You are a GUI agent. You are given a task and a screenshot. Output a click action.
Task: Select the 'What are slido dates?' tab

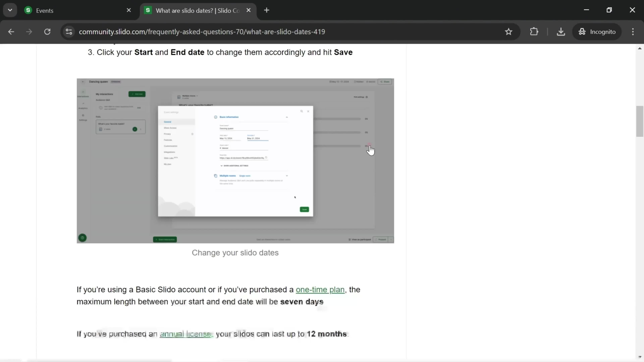pyautogui.click(x=198, y=11)
